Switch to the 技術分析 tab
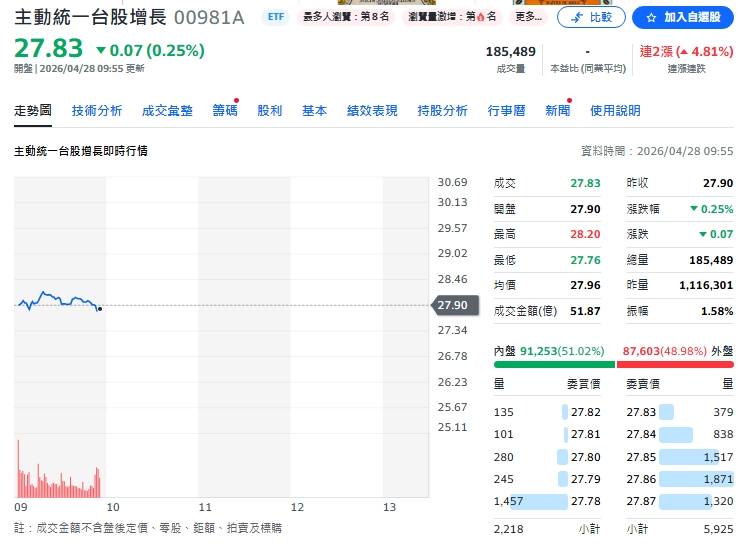The width and height of the screenshot is (739, 548). coord(97,111)
